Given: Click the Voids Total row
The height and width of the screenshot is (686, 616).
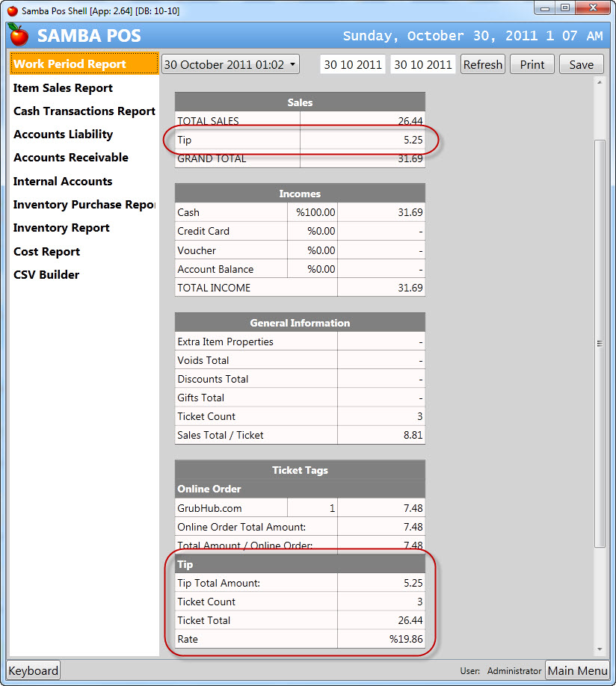Looking at the screenshot, I should tap(300, 360).
